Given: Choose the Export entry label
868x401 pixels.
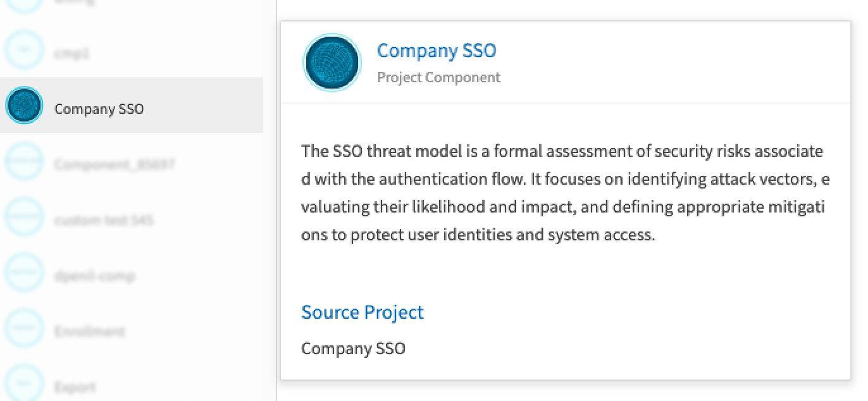Looking at the screenshot, I should pos(75,387).
